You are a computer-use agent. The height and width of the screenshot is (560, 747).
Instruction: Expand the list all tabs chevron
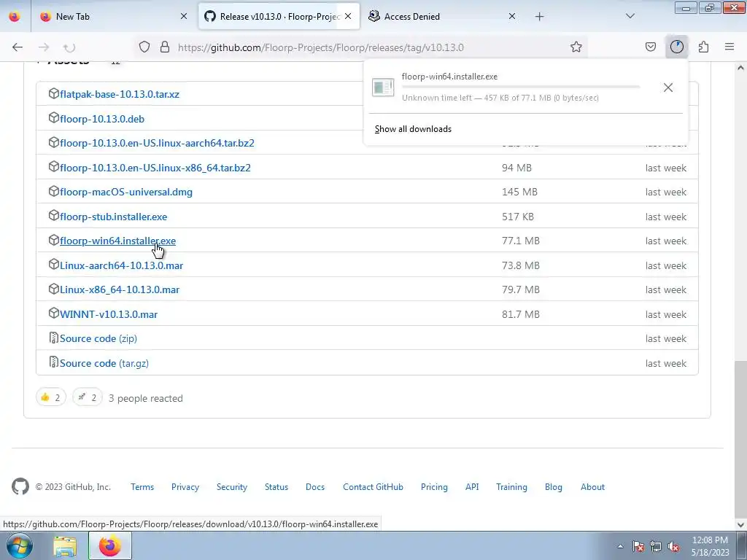[630, 16]
